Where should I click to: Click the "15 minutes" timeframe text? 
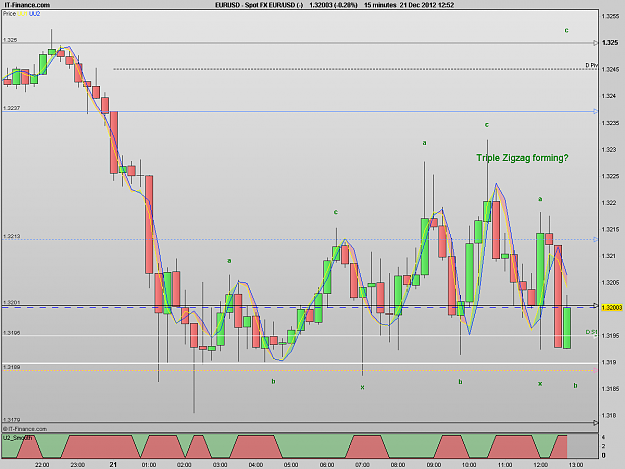380,5
